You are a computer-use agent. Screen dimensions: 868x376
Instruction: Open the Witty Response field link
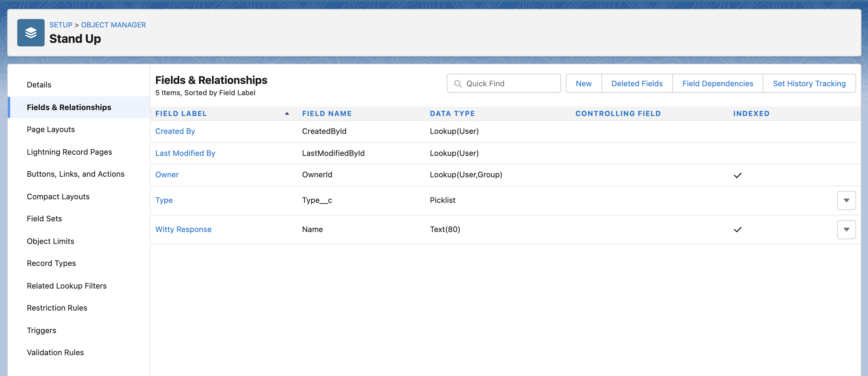(x=183, y=229)
